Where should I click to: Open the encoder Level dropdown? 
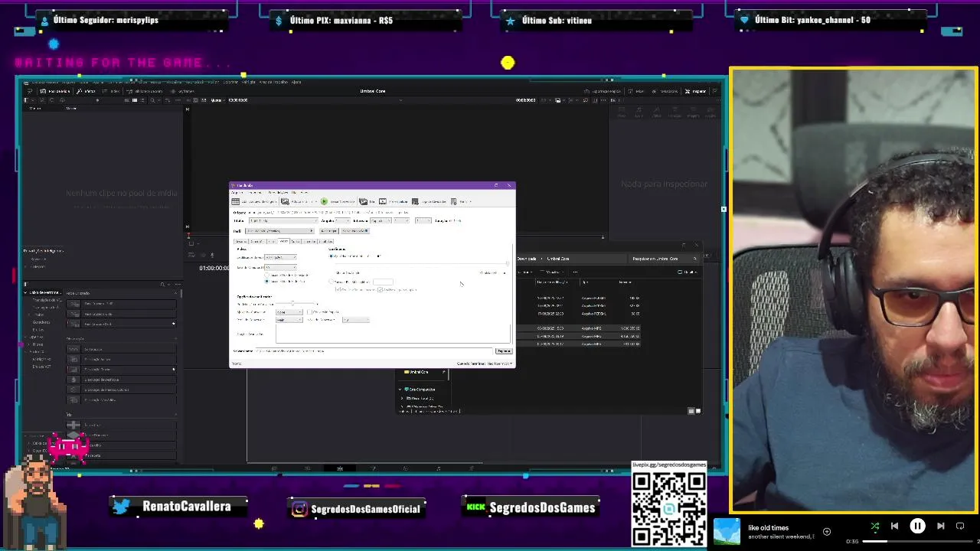pos(356,320)
